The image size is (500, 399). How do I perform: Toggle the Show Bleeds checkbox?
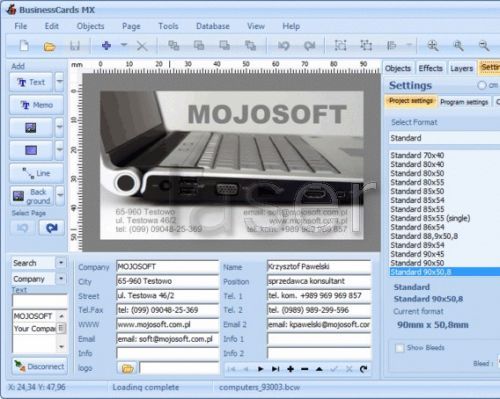point(399,348)
